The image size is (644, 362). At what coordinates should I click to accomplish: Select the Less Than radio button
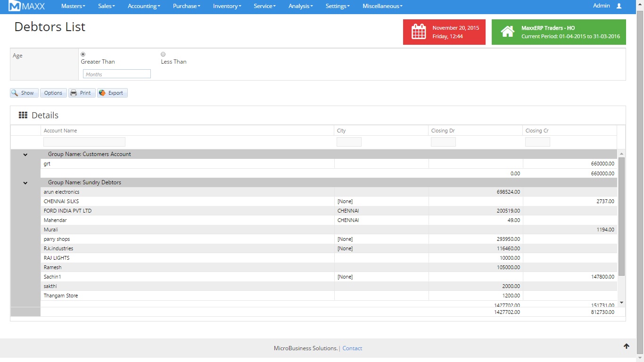163,54
